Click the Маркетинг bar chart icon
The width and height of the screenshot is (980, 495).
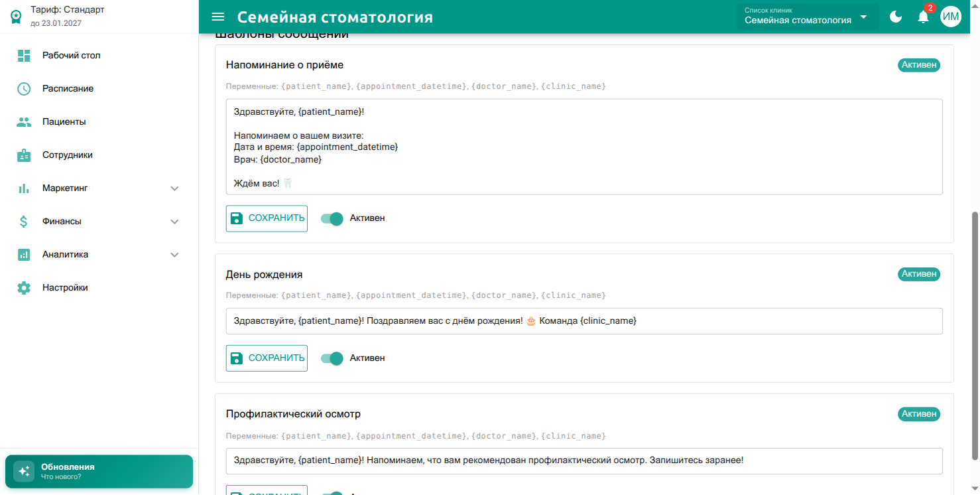coord(24,188)
